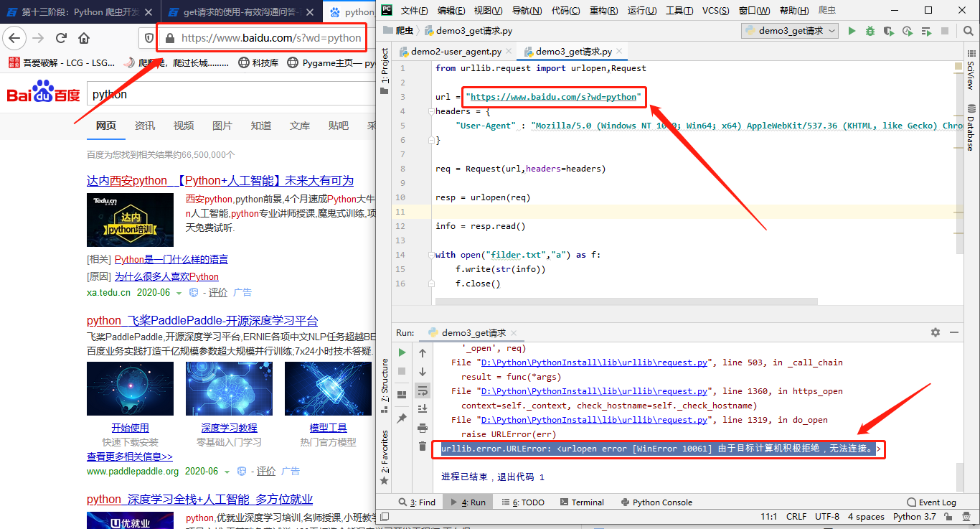Run with Coverage icon in PyCharm toolbar

[889, 31]
